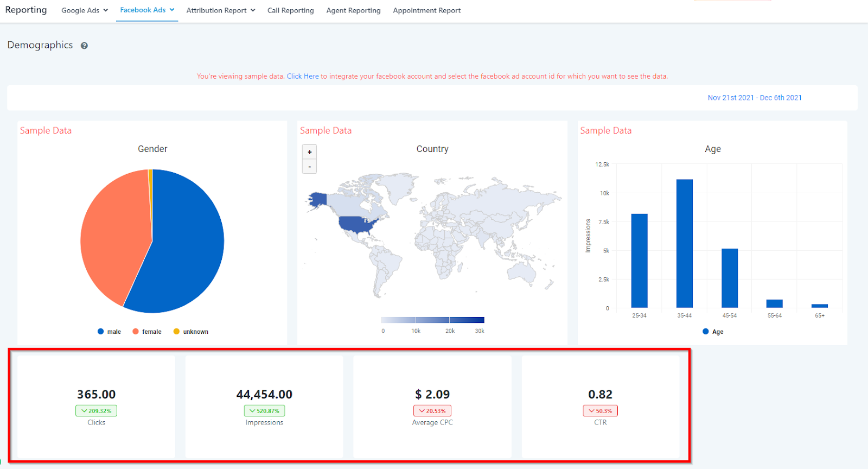The image size is (868, 469).
Task: Open the Call Reporting tab
Action: tap(291, 10)
